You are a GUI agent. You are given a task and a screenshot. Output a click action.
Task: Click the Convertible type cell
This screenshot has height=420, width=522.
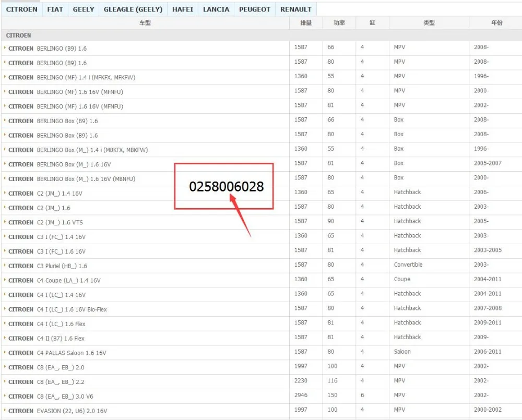408,265
